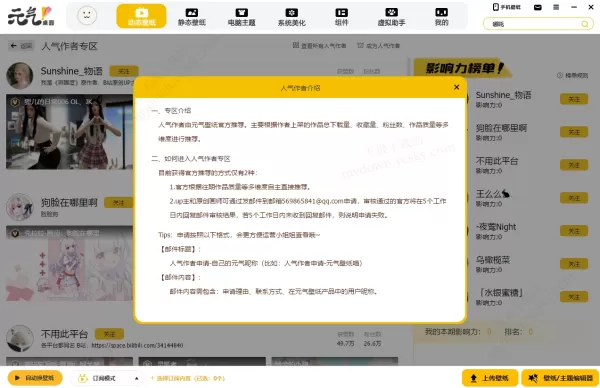The width and height of the screenshot is (600, 388).
Task: Click the 王么么 ranking name
Action: pos(492,194)
